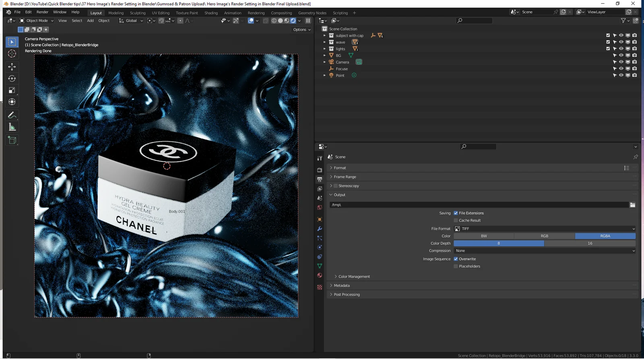Enable the Stereoscopy checkbox
This screenshot has width=644, height=359.
click(x=336, y=186)
